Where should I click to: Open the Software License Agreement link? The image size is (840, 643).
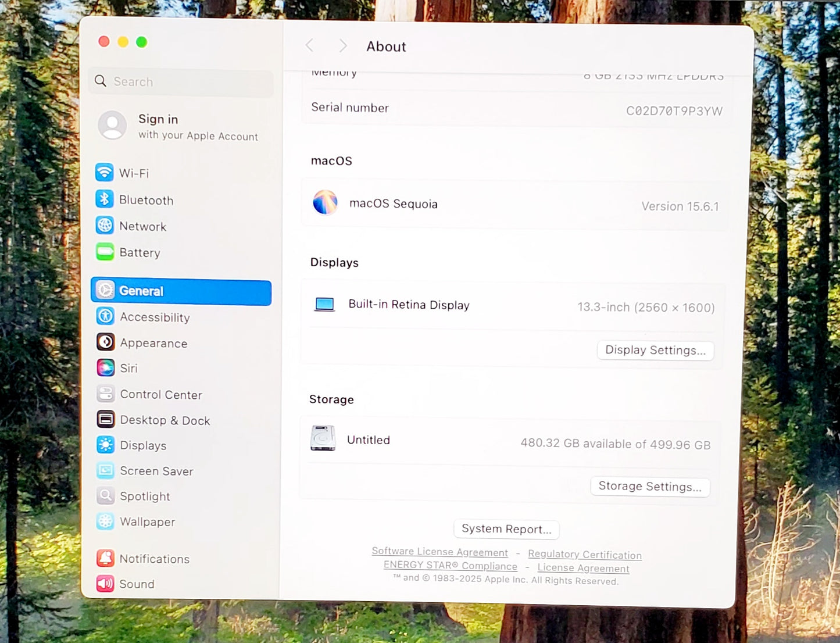coord(439,552)
